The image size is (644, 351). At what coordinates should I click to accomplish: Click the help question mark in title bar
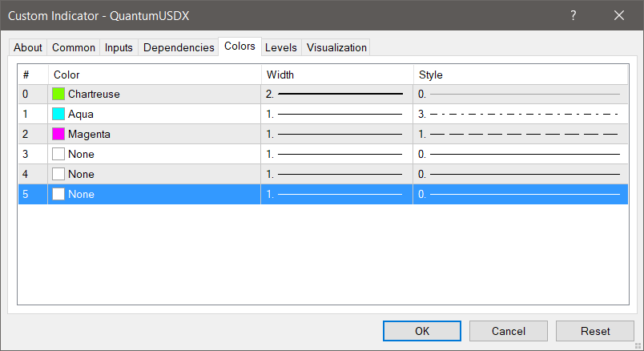point(574,15)
